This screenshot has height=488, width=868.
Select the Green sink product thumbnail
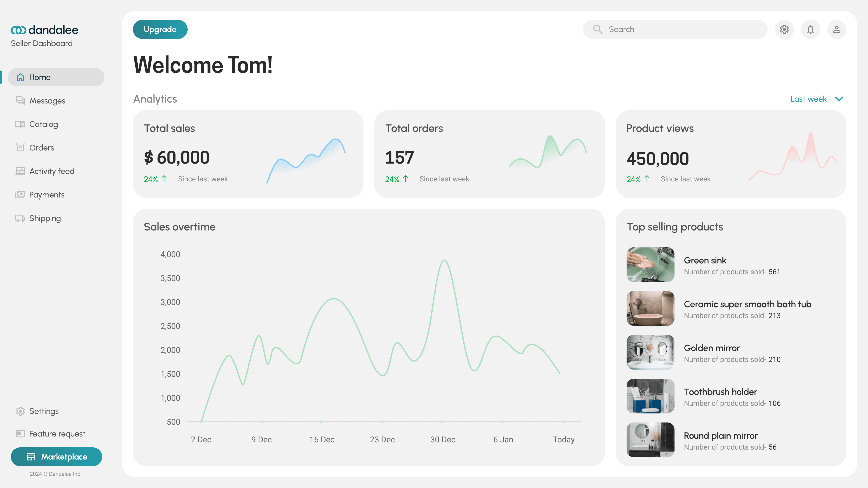pos(650,264)
